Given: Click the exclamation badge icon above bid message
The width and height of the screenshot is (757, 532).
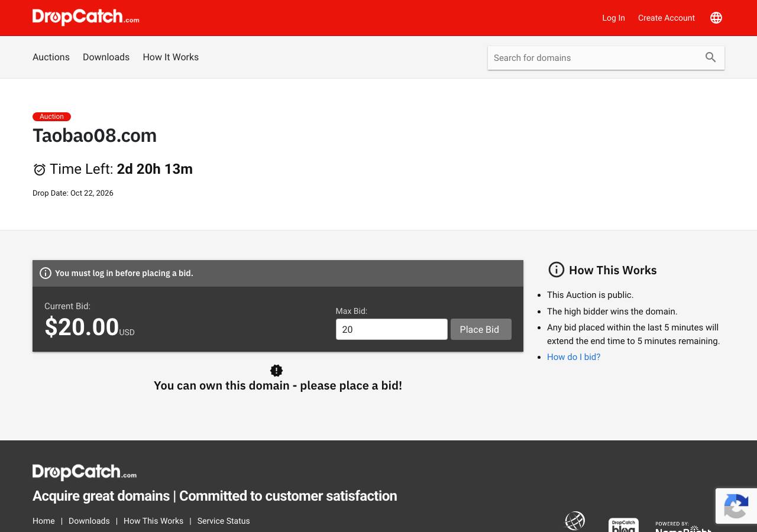Looking at the screenshot, I should [x=276, y=371].
